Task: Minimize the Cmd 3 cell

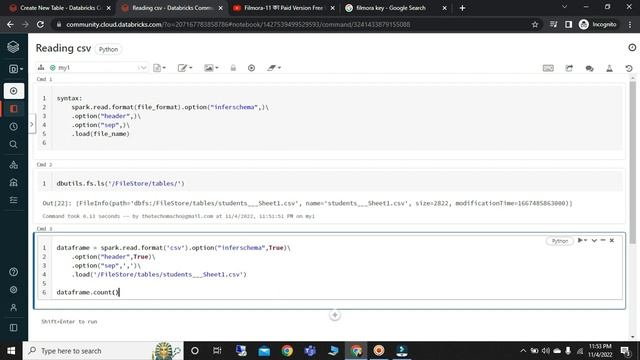Action: coord(603,240)
